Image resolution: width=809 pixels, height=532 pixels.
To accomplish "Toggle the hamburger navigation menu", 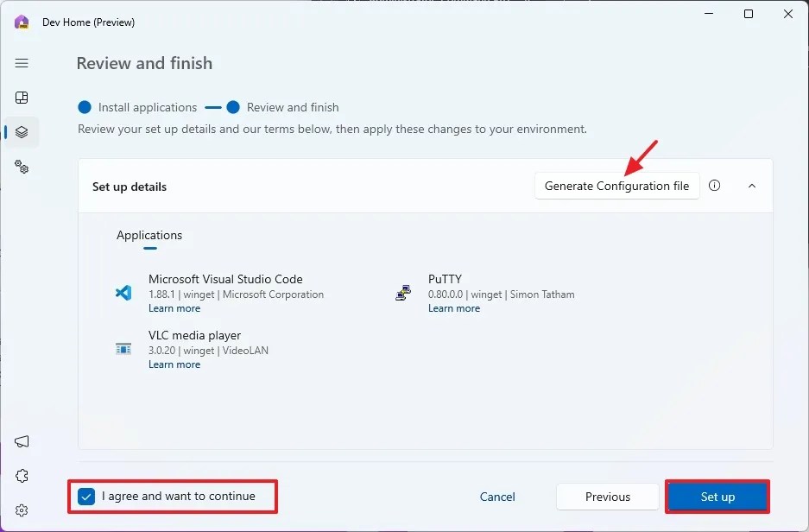I will point(22,62).
